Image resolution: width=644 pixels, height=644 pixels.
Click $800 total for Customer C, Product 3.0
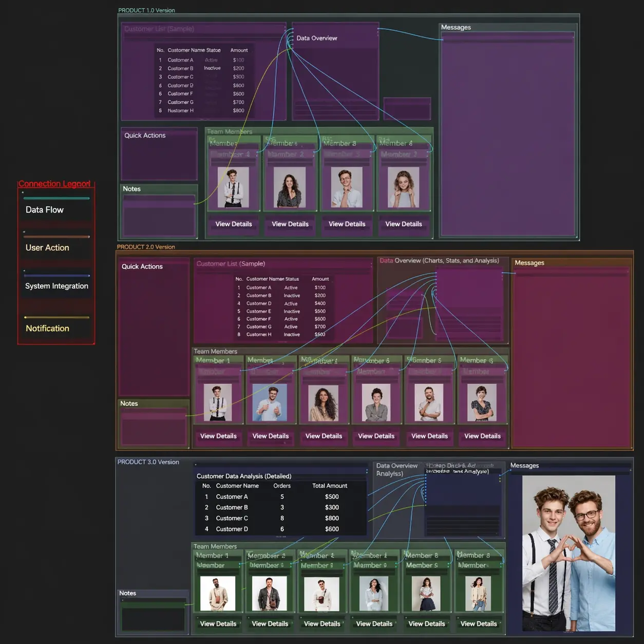332,518
